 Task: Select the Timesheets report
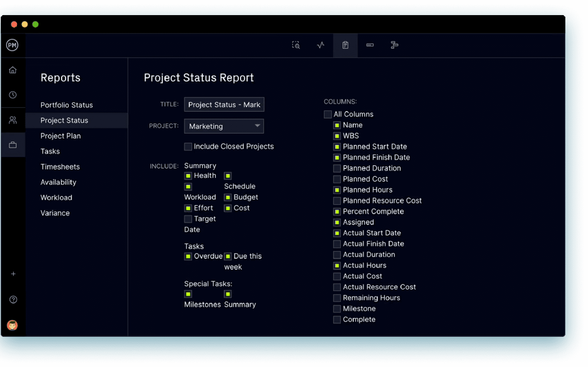click(60, 167)
